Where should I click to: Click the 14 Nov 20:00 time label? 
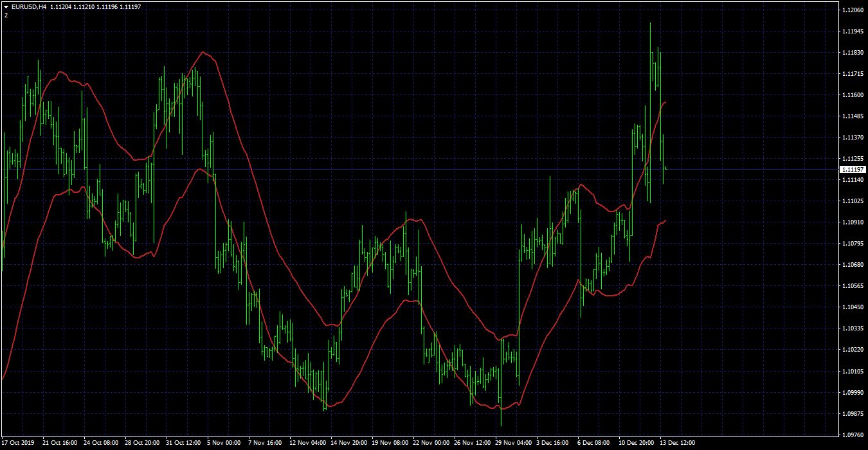click(x=348, y=443)
